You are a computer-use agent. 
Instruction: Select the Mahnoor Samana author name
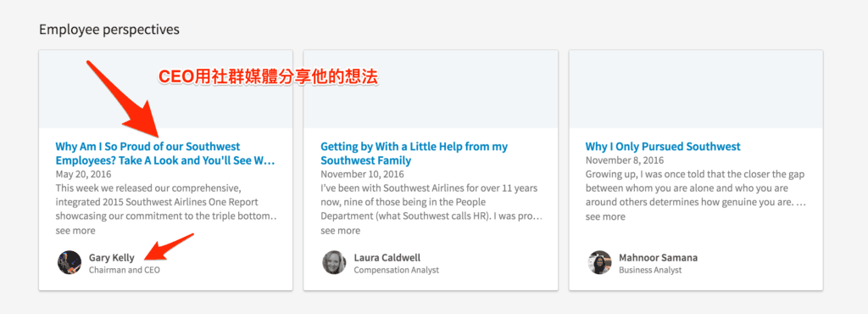[658, 257]
